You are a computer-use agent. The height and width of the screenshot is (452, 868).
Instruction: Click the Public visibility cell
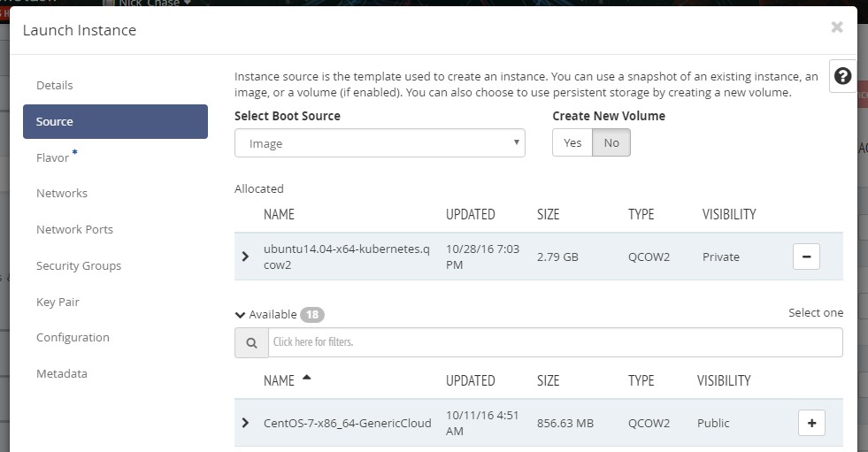[713, 423]
